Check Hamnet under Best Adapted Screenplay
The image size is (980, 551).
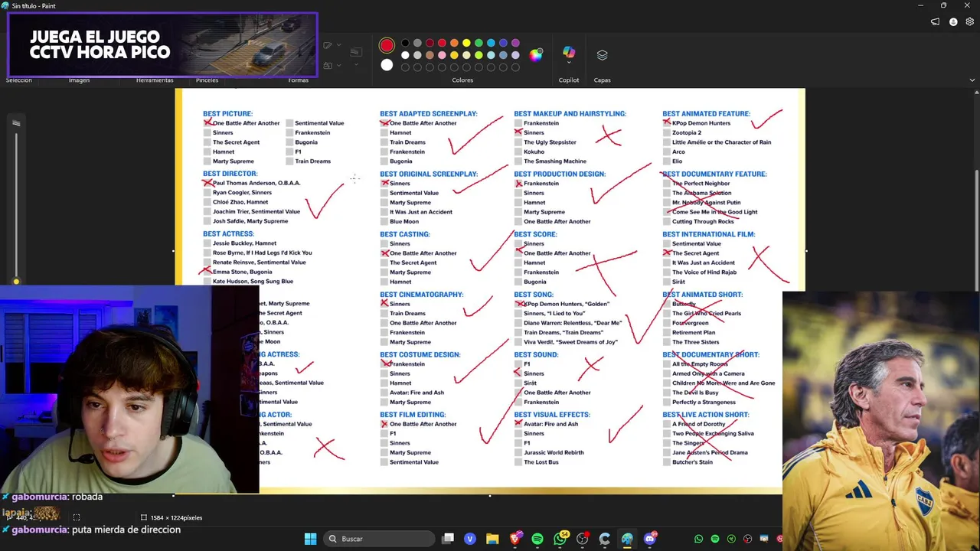(x=384, y=132)
